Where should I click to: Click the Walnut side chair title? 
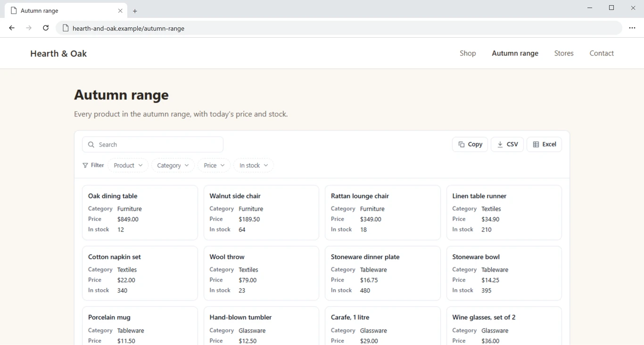tap(235, 196)
